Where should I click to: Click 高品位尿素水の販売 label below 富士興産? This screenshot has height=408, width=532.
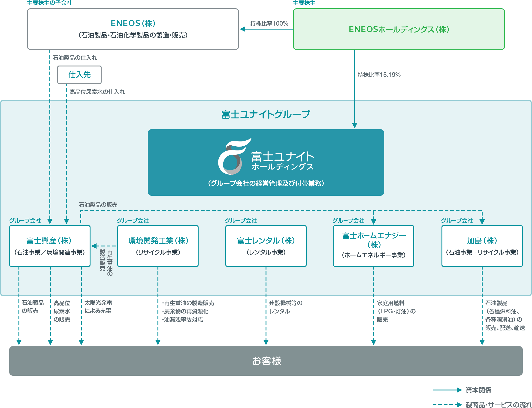tap(62, 311)
